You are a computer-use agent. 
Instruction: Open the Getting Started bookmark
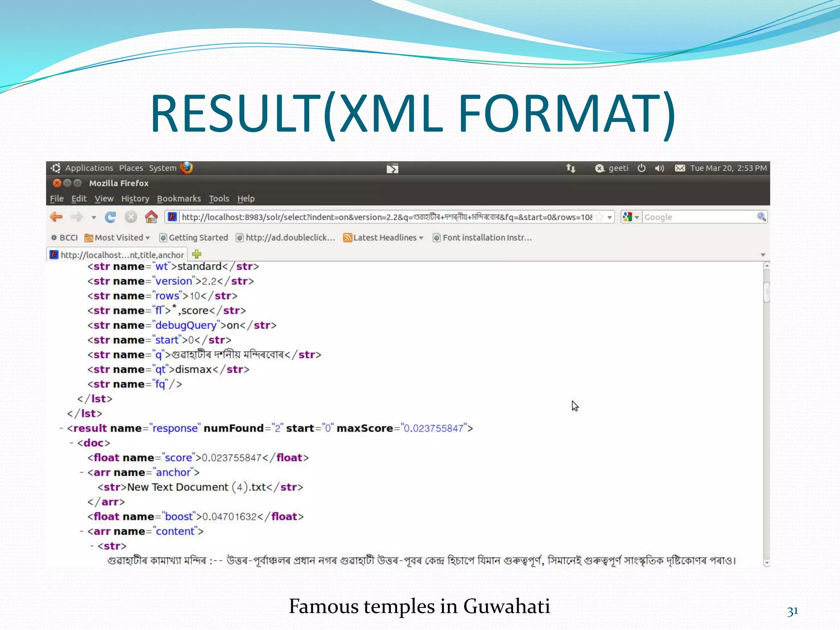coord(194,237)
